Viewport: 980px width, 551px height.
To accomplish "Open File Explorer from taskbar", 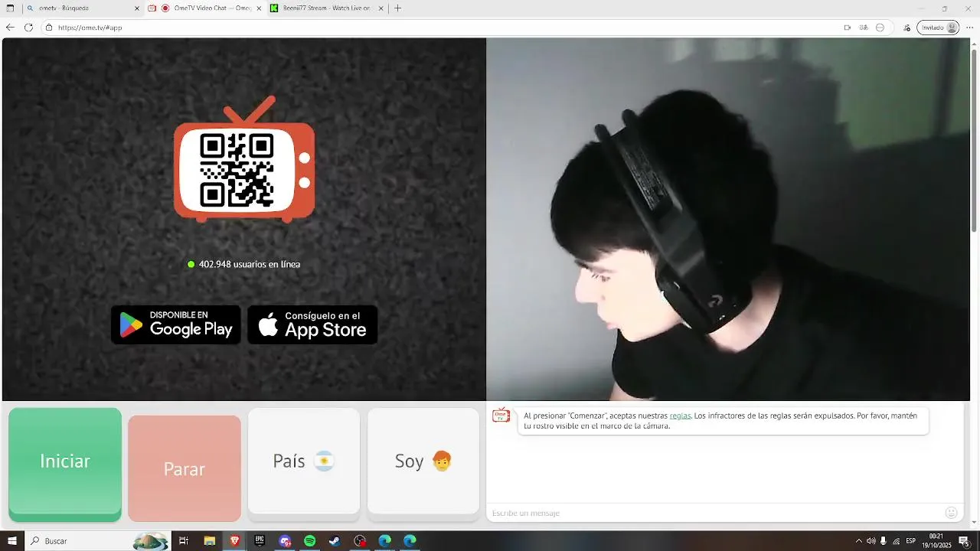I will click(x=210, y=541).
